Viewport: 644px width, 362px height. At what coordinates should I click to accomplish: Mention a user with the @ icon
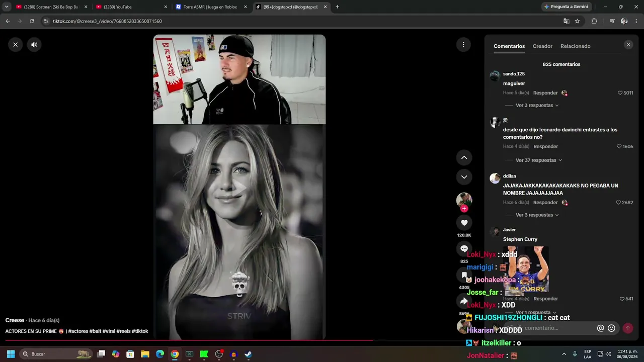[600, 328]
